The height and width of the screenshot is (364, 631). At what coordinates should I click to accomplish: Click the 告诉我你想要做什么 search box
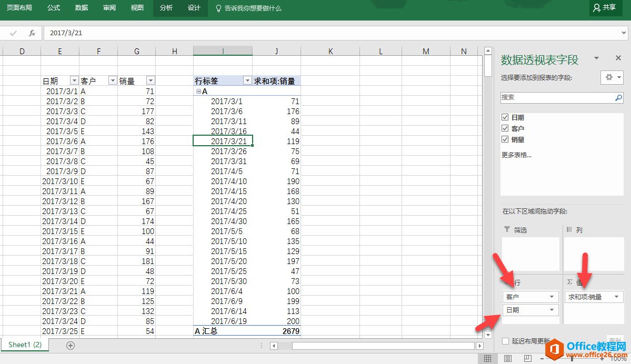point(253,8)
